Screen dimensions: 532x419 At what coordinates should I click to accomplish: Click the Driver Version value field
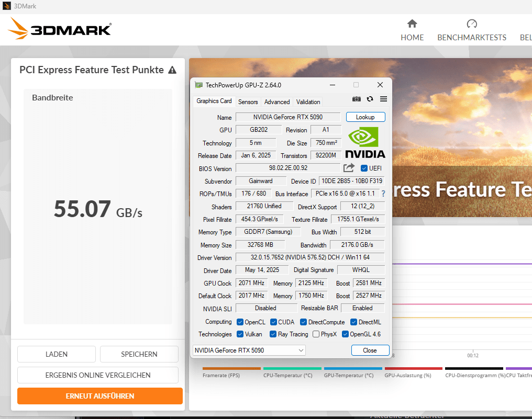point(310,257)
